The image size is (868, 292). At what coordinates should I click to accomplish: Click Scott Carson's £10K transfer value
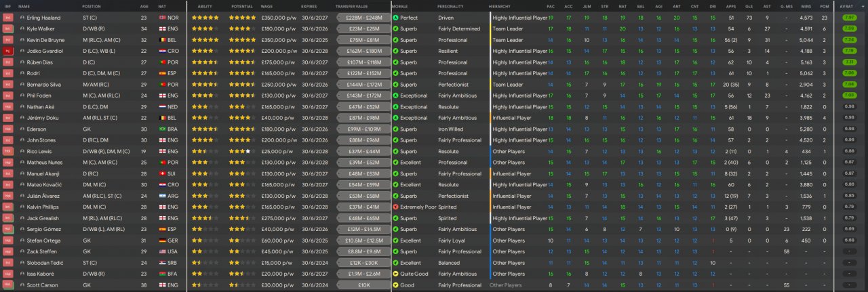point(363,285)
